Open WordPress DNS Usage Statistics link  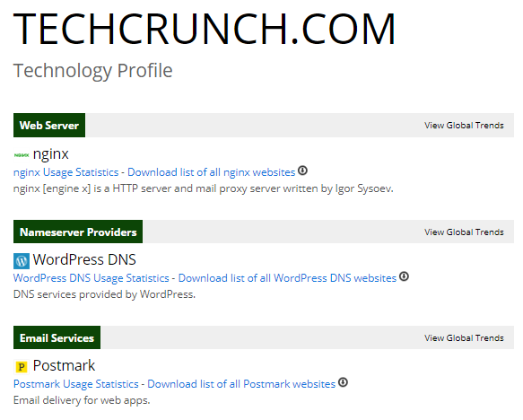[92, 278]
